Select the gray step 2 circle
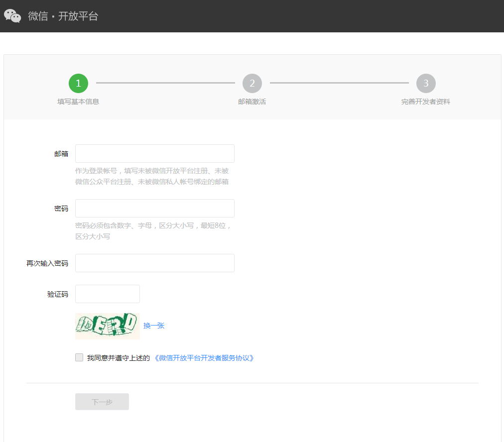The image size is (504, 442). pyautogui.click(x=252, y=83)
